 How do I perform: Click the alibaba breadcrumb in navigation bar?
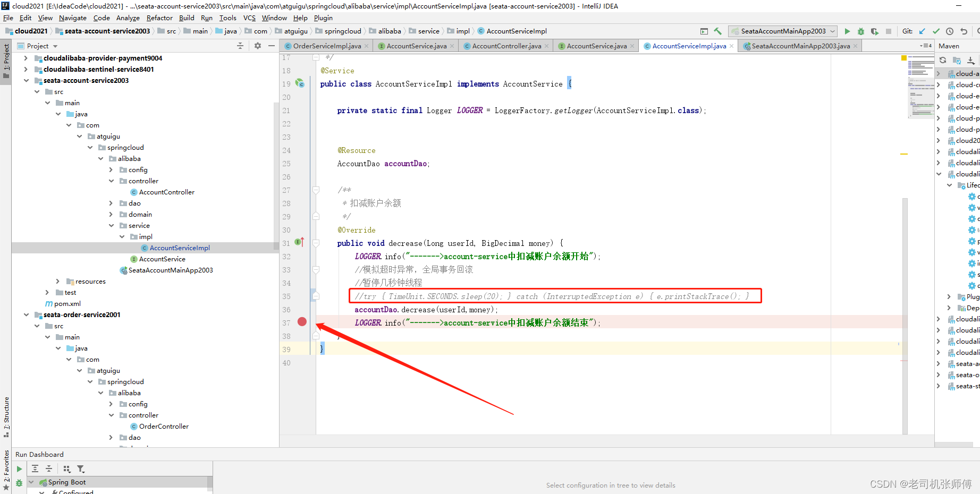point(385,31)
